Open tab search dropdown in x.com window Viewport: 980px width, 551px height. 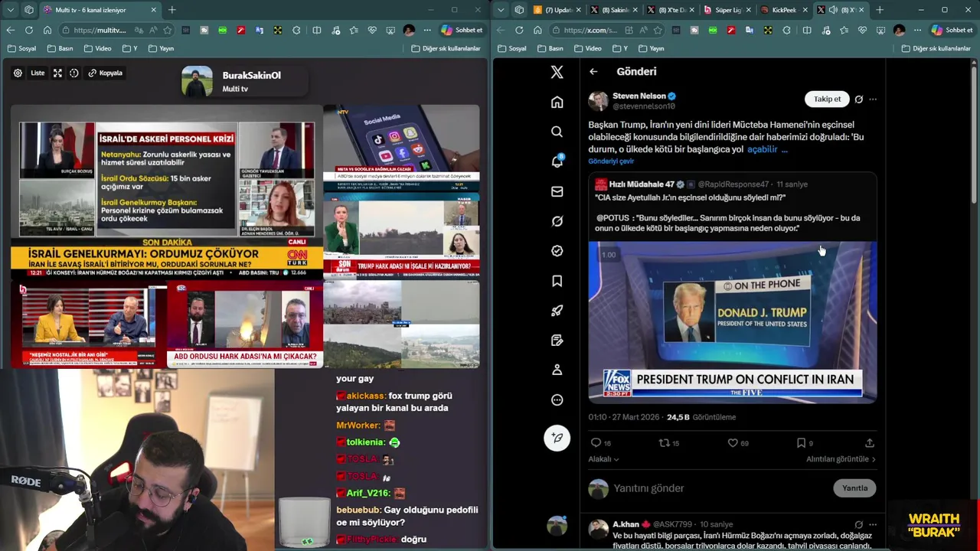[x=501, y=10]
